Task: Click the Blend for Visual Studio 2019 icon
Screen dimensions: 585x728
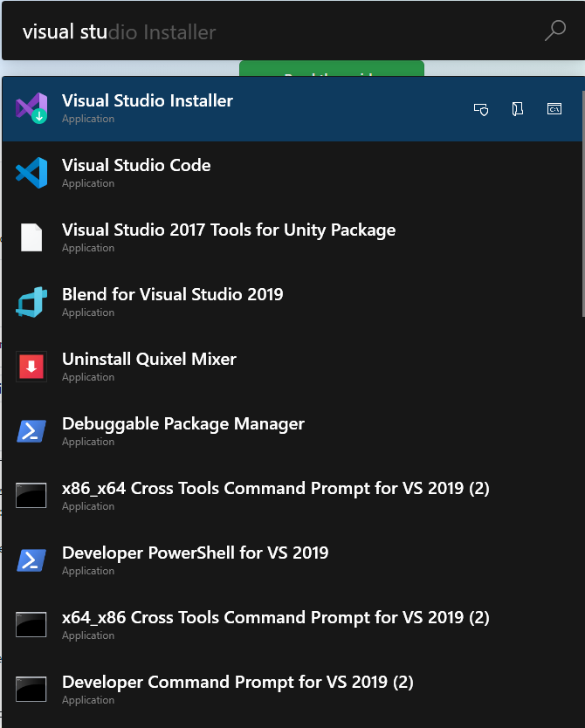Action: point(31,303)
